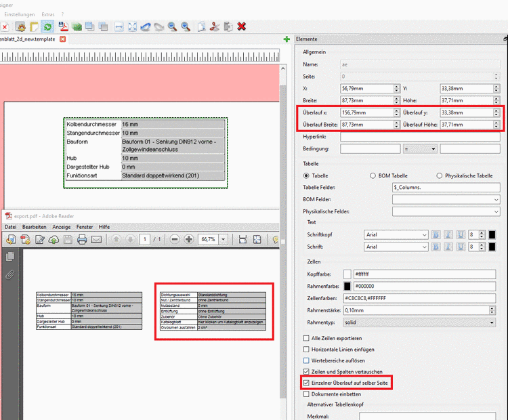The image size is (508, 420).
Task: Open the BOM Felder dropdown
Action: pos(446,200)
